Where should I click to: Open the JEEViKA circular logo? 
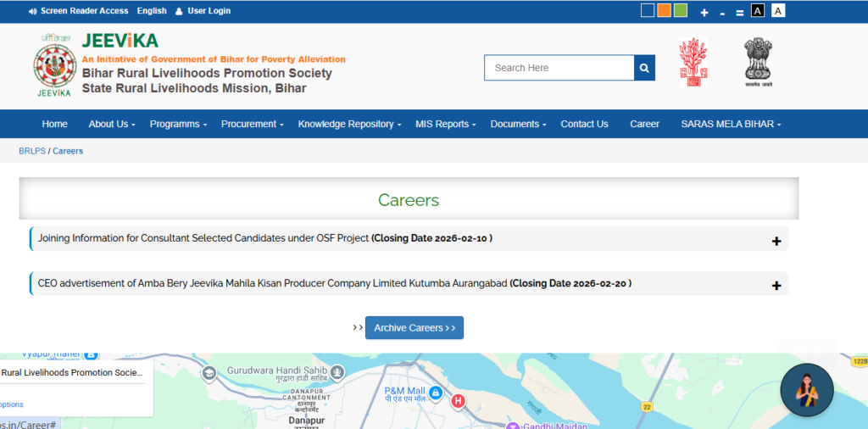click(x=55, y=65)
